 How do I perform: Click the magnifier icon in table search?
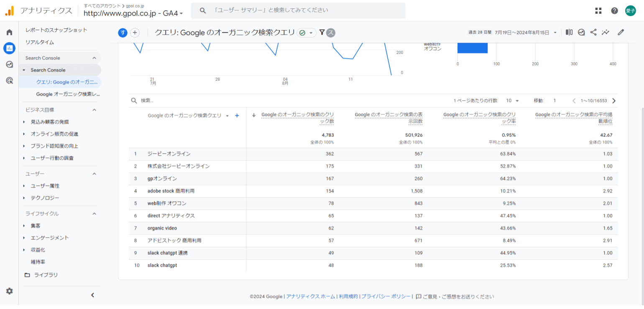[134, 101]
